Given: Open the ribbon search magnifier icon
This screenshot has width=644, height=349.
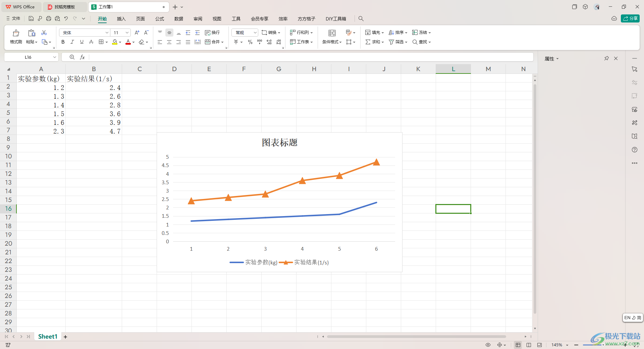Looking at the screenshot, I should click(x=361, y=19).
